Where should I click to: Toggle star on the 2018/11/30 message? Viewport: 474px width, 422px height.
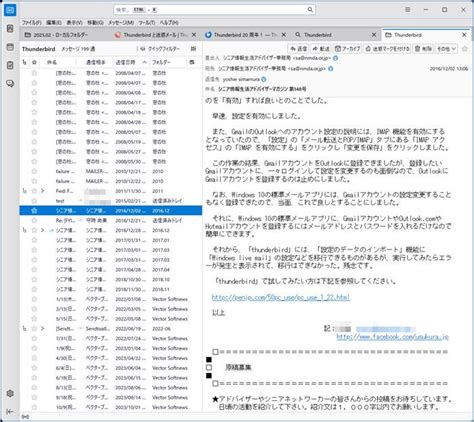pos(34,289)
